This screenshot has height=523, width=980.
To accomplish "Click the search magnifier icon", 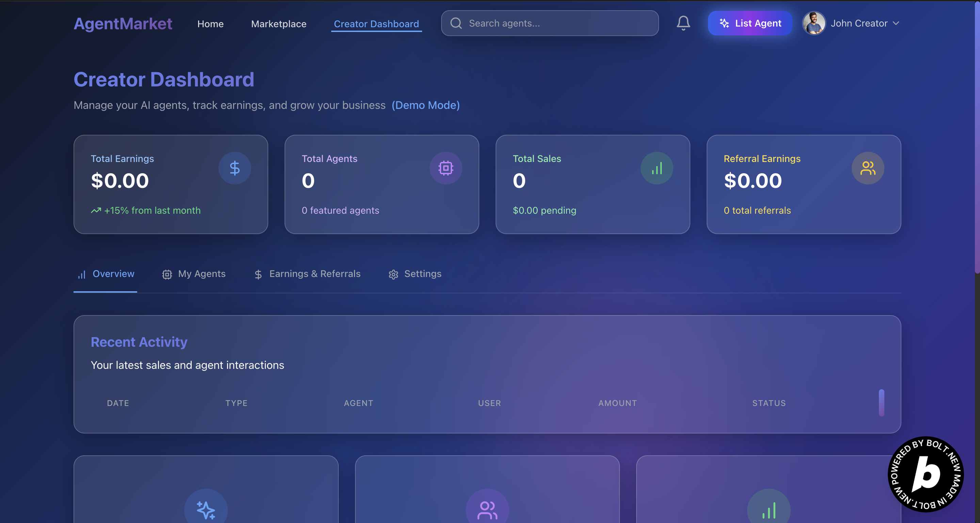I will point(456,23).
